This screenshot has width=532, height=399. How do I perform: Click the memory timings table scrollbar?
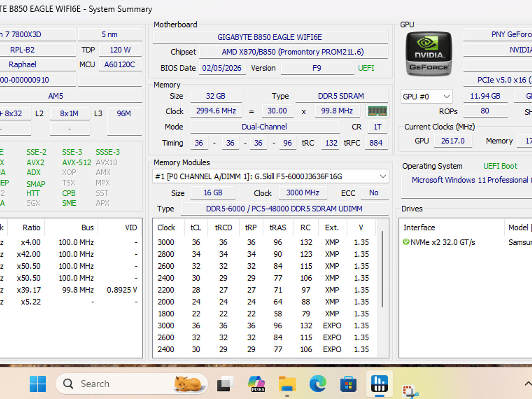382,269
